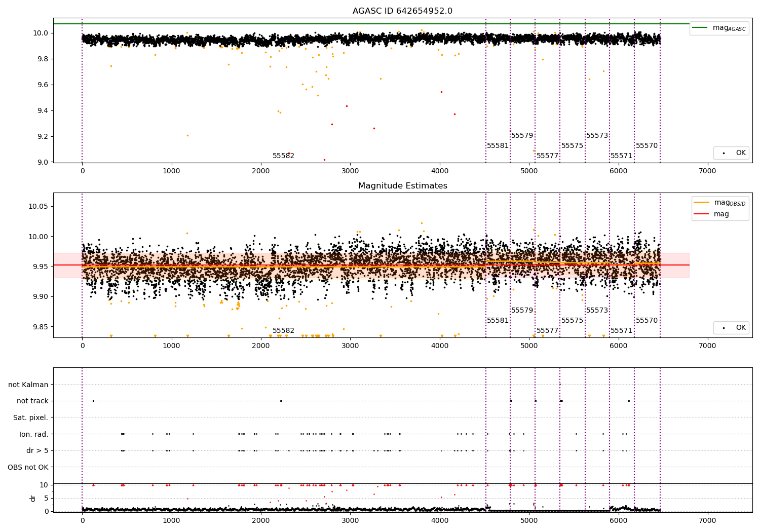Click the 9.2 y-axis tick in top plot
Image resolution: width=760 pixels, height=532 pixels.
pos(43,137)
